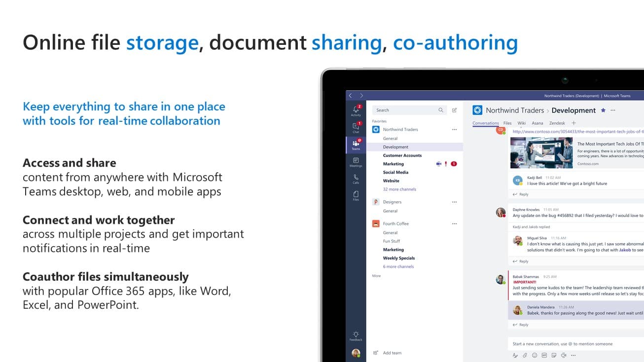This screenshot has height=362, width=644.
Task: Open the Files icon in sidebar
Action: point(356,195)
